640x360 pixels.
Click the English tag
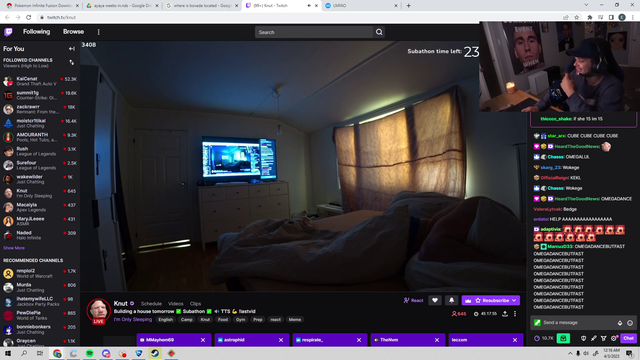[x=165, y=320]
